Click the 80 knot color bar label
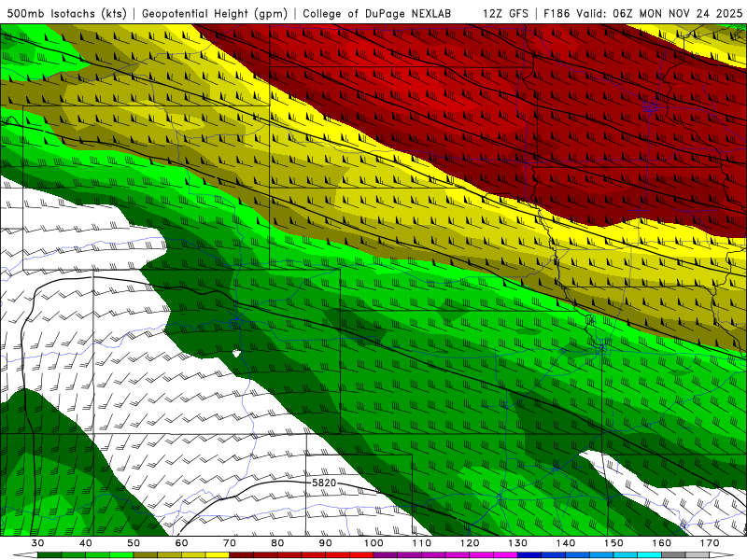This screenshot has width=747, height=560. click(277, 543)
